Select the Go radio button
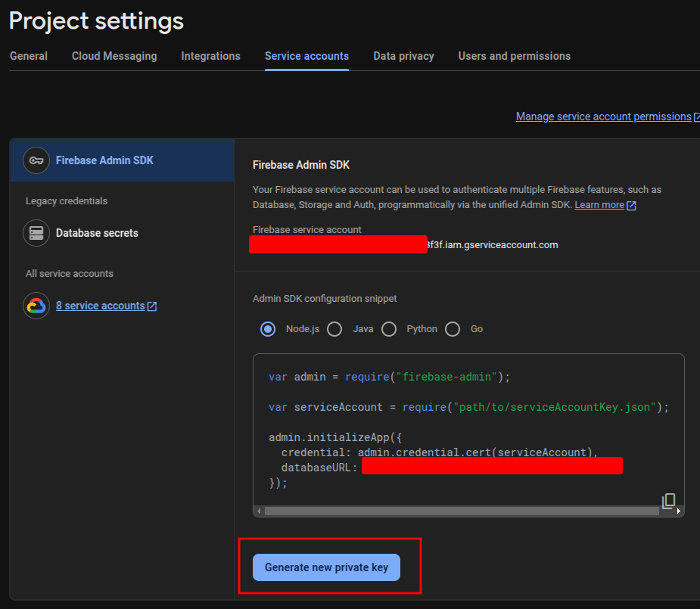The width and height of the screenshot is (700, 609). pyautogui.click(x=453, y=329)
